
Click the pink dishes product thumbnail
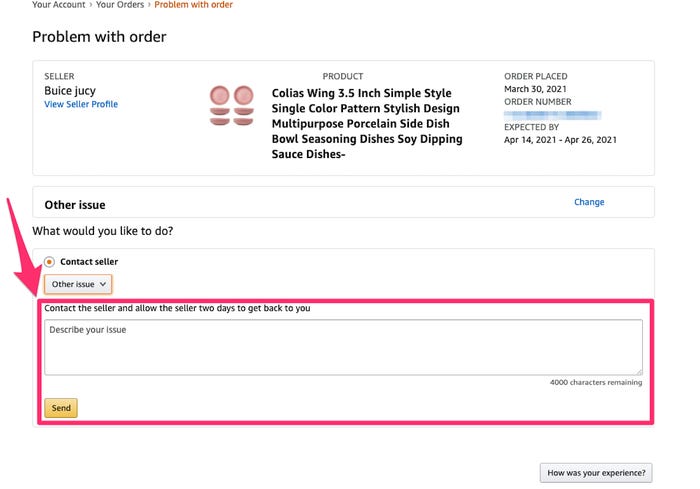click(232, 105)
